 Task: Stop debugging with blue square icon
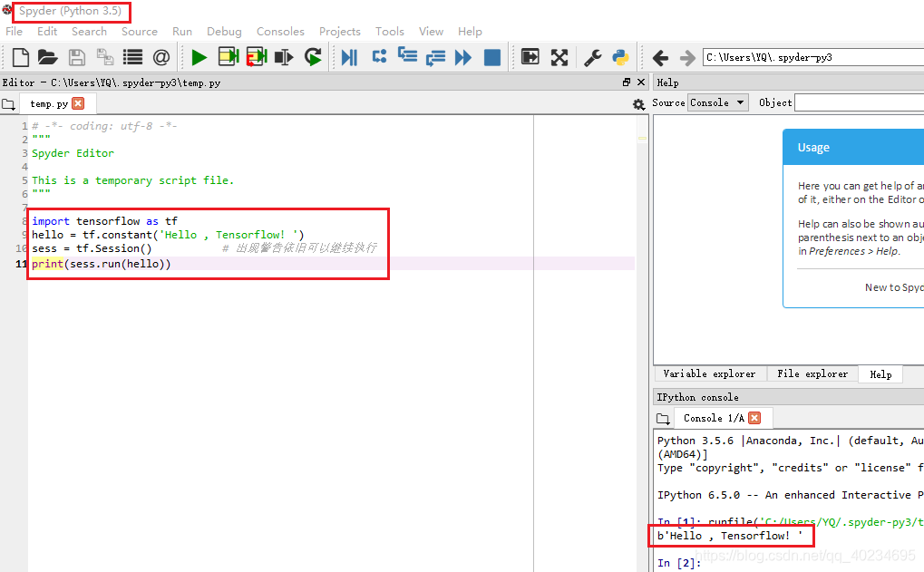[x=492, y=57]
